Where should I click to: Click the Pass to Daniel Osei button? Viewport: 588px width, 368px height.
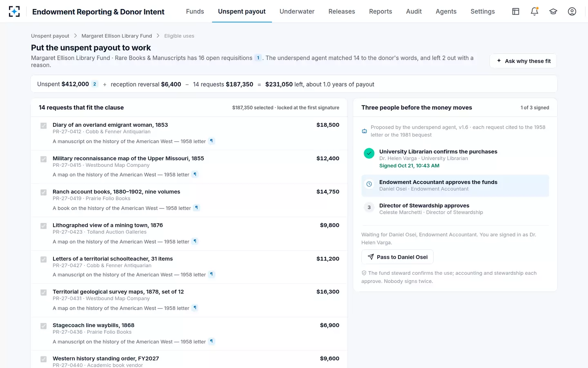point(397,257)
